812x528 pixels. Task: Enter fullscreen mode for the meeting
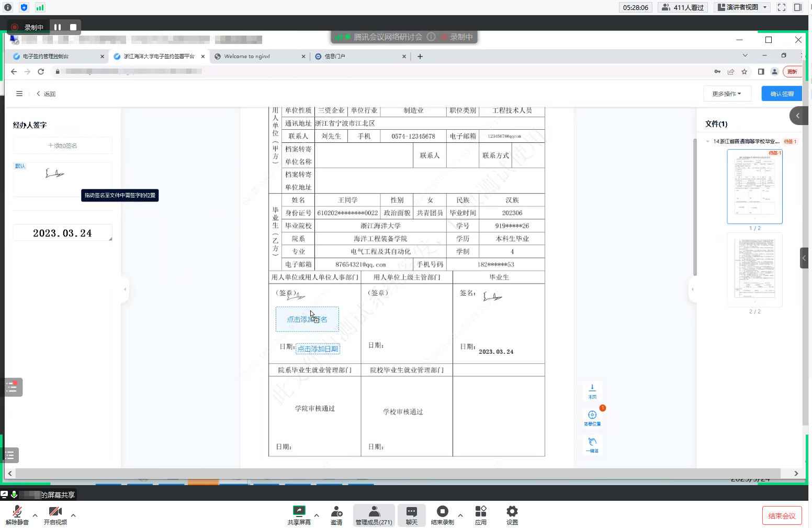782,7
